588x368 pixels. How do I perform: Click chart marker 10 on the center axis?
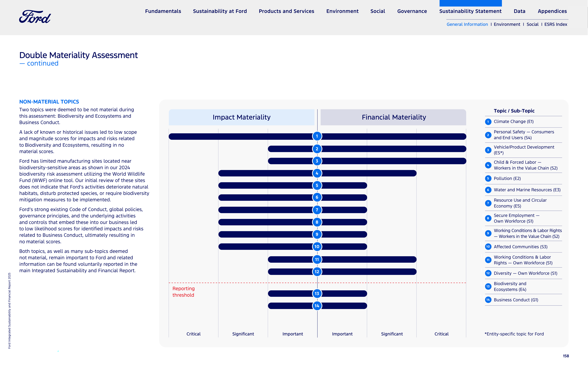click(x=317, y=247)
